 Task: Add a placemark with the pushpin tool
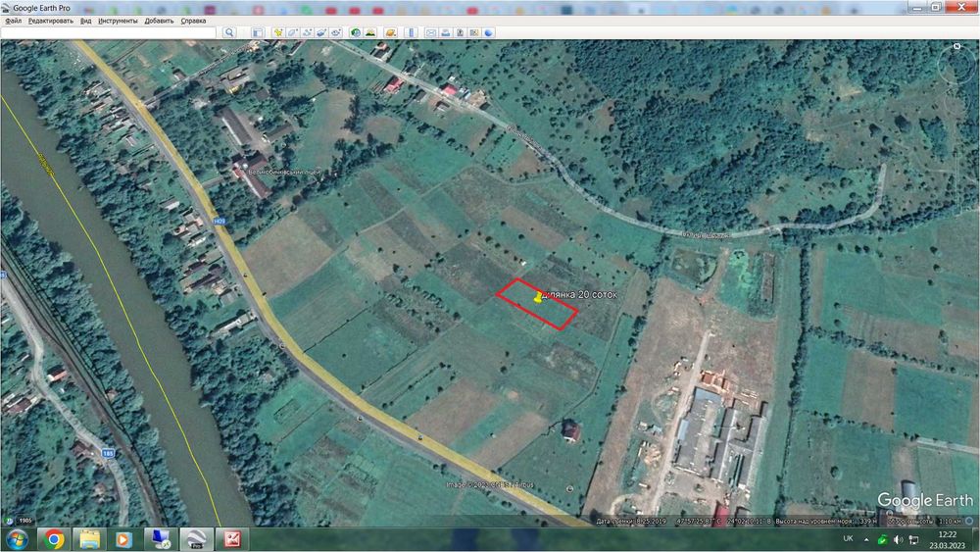click(278, 32)
